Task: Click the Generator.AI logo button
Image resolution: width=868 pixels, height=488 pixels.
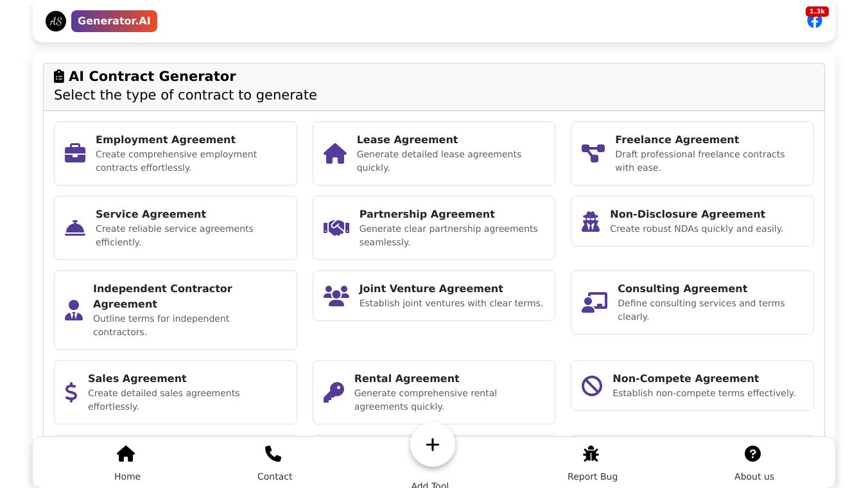Action: (114, 21)
